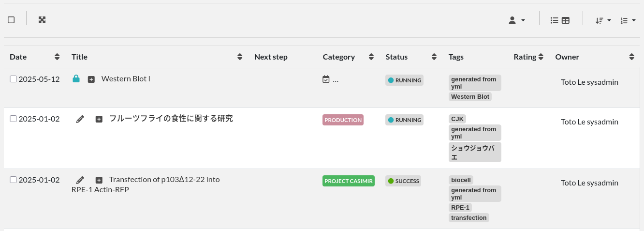
Task: Open the user filter dropdown
Action: (x=516, y=20)
